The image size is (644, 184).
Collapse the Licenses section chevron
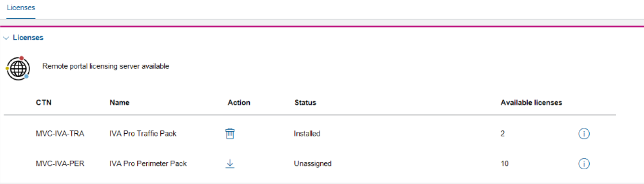(x=6, y=38)
